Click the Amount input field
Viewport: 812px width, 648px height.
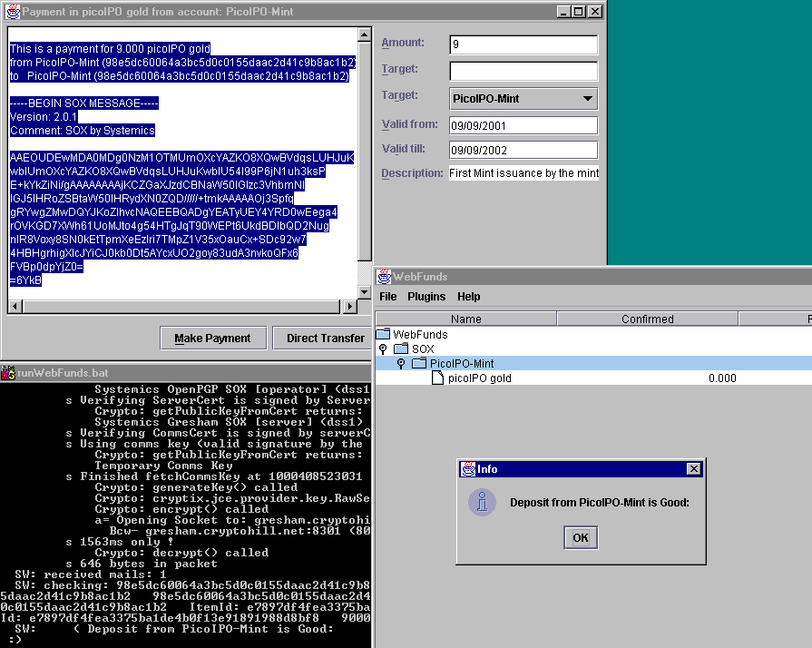523,44
